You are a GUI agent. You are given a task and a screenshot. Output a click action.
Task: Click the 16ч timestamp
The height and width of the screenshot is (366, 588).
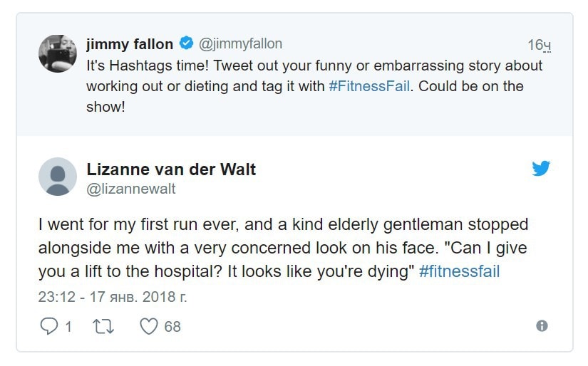coord(540,45)
